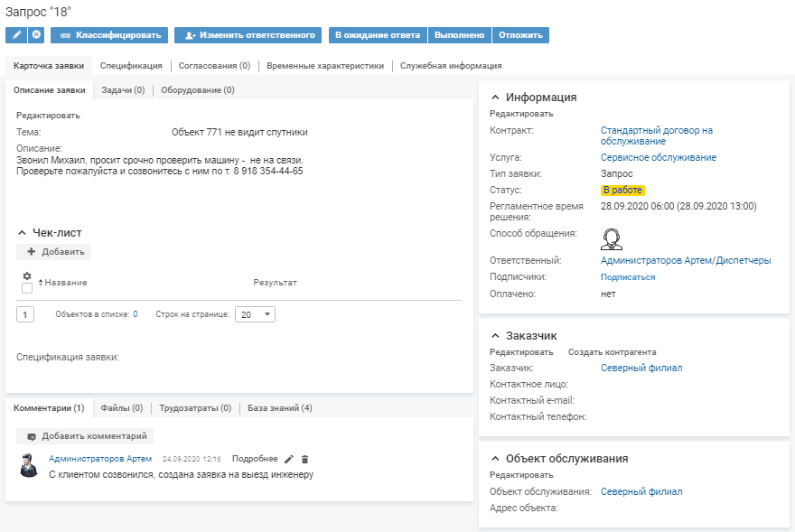This screenshot has height=532, width=795.
Task: Open the Оборудование (0) tab
Action: click(198, 90)
